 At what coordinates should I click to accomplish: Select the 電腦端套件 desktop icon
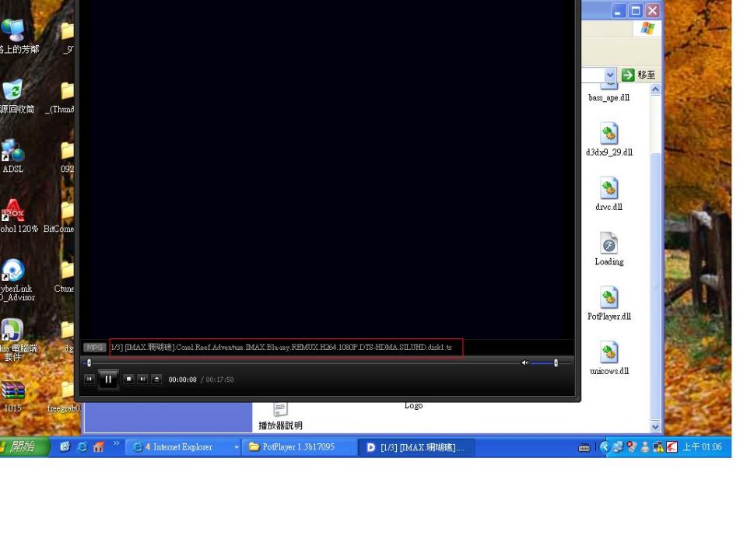[x=16, y=340]
